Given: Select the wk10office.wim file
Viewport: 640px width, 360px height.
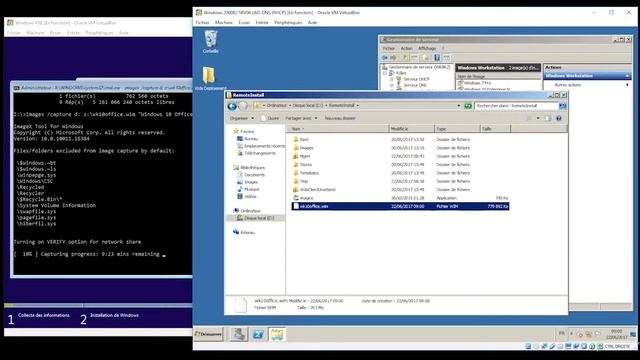Looking at the screenshot, I should click(400, 207).
